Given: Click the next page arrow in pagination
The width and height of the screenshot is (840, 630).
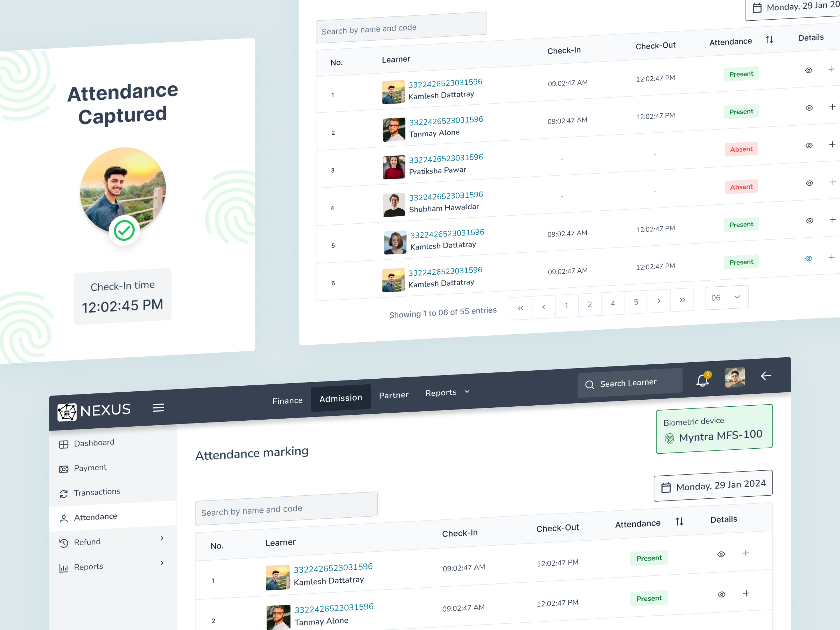Looking at the screenshot, I should click(659, 300).
